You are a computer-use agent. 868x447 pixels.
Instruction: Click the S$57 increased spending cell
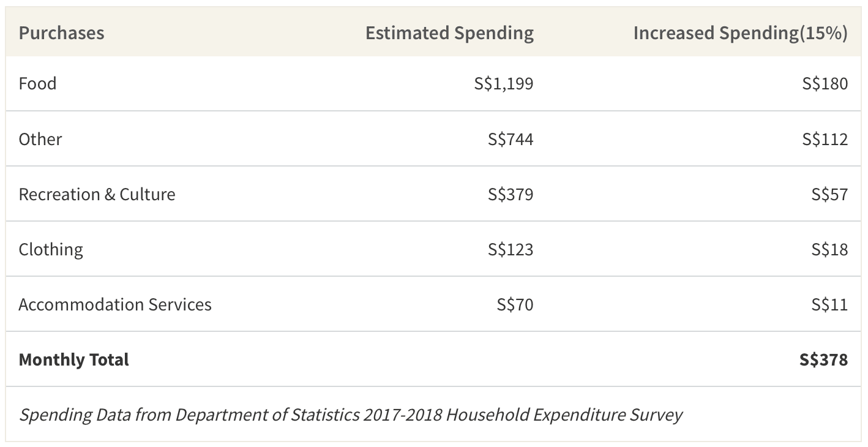pyautogui.click(x=829, y=195)
